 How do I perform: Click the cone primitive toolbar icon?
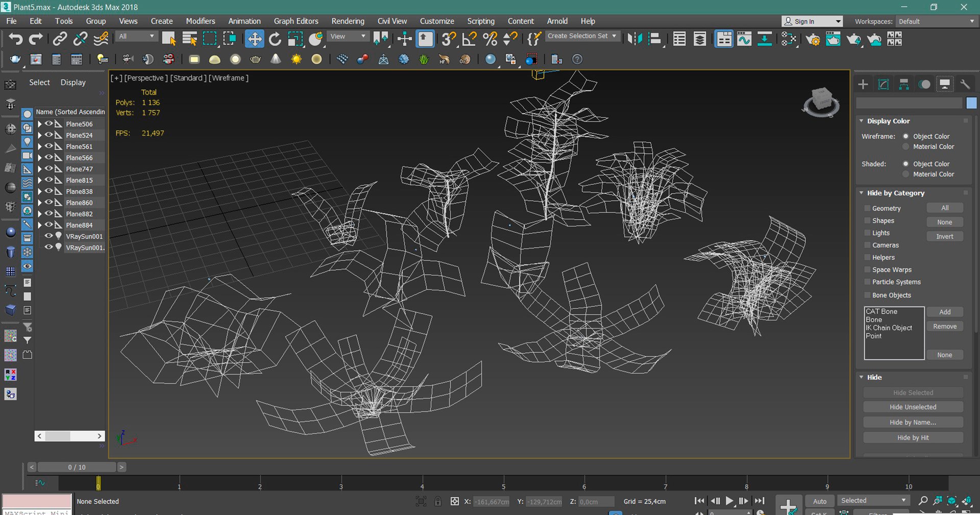click(276, 59)
